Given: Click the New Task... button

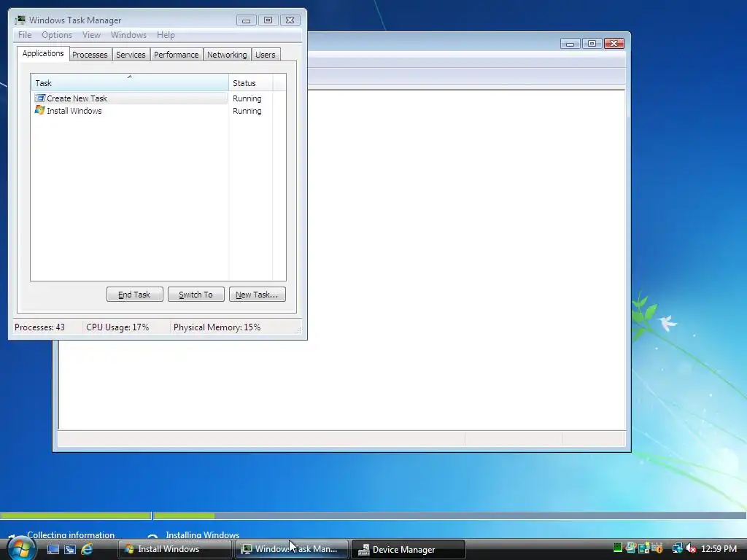Looking at the screenshot, I should [257, 295].
